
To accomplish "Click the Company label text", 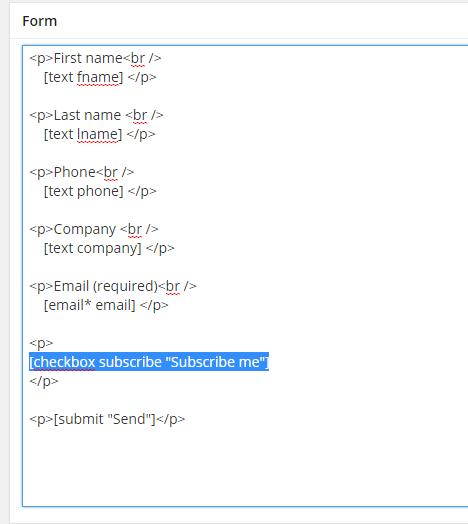I will 85,230.
